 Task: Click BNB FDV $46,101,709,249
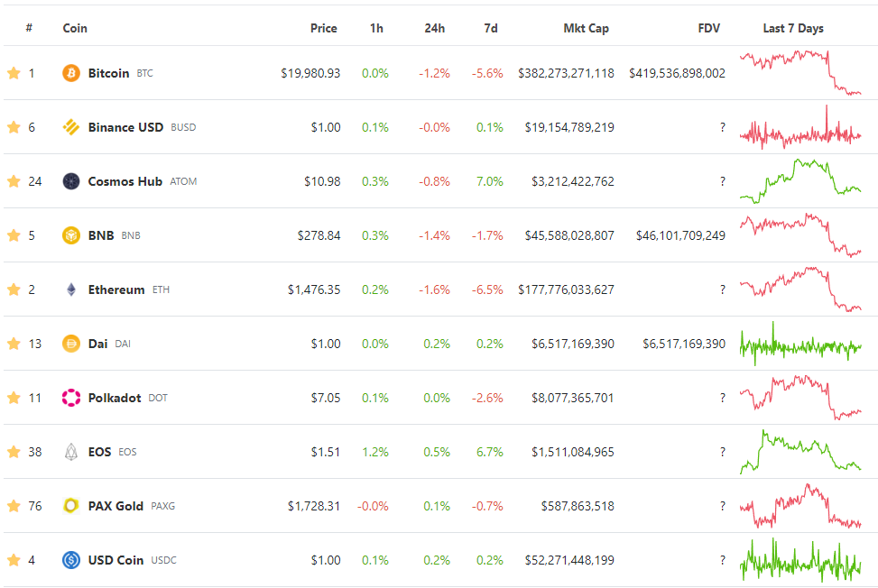[681, 235]
